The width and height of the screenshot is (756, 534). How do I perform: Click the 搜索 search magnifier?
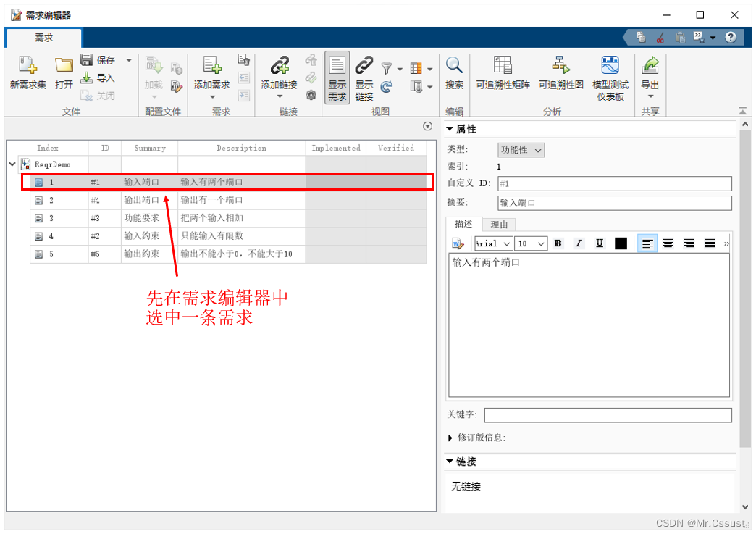pos(454,73)
